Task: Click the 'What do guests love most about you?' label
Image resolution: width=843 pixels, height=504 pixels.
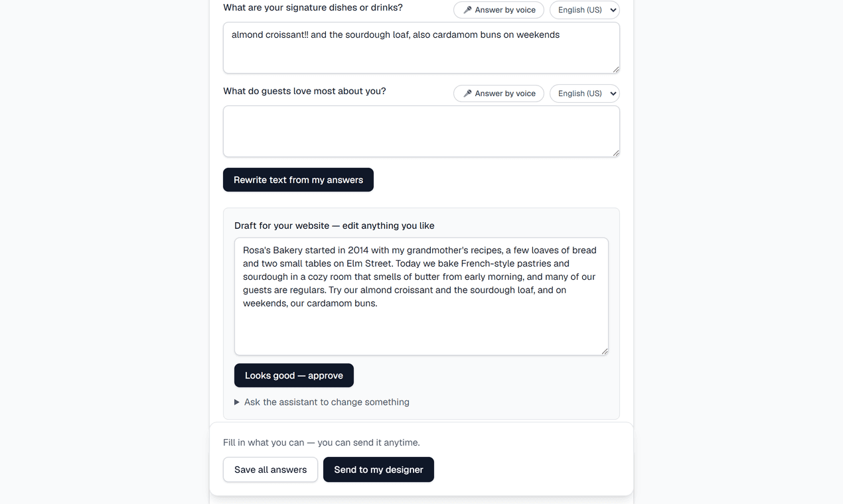Action: pyautogui.click(x=305, y=91)
